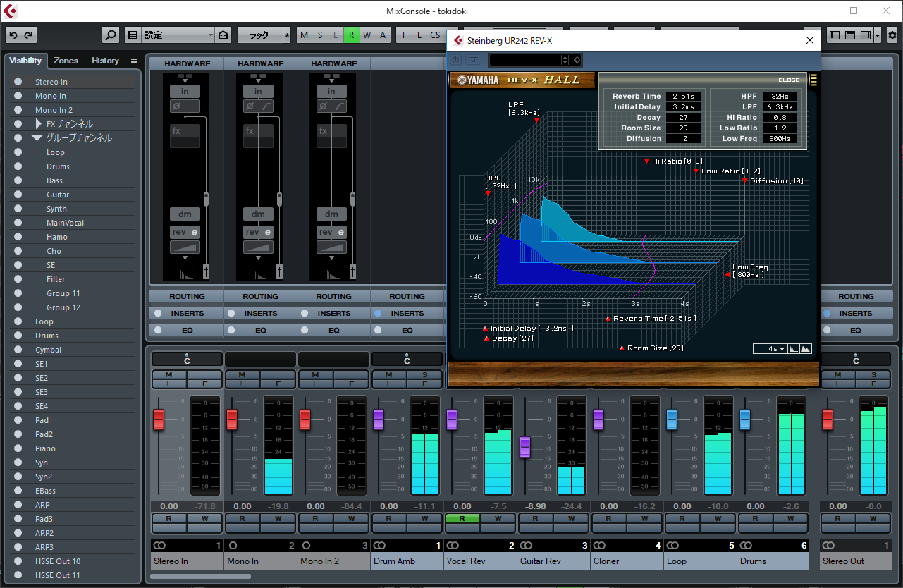Click the horizontal channel scrollbar at bottom
Viewport: 903px width, 588px height.
[x=200, y=577]
